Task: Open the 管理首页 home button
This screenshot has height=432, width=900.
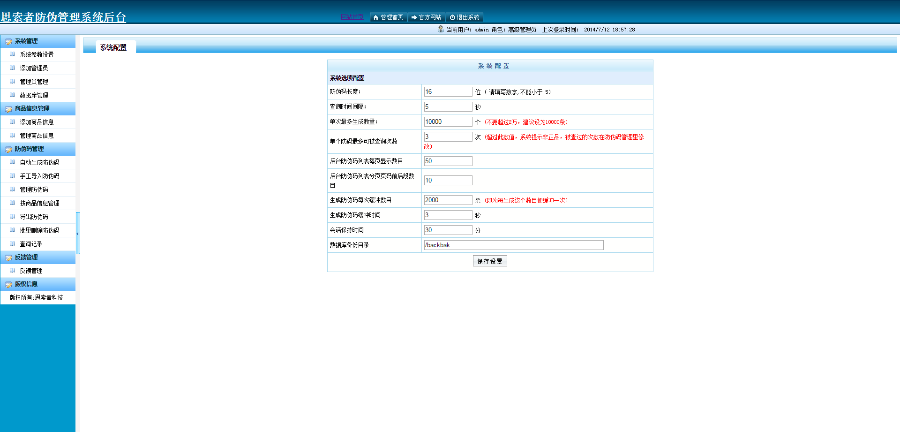Action: click(x=389, y=17)
